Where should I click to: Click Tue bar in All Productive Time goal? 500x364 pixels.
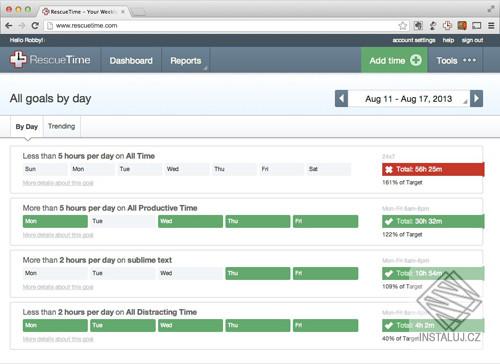(x=123, y=221)
